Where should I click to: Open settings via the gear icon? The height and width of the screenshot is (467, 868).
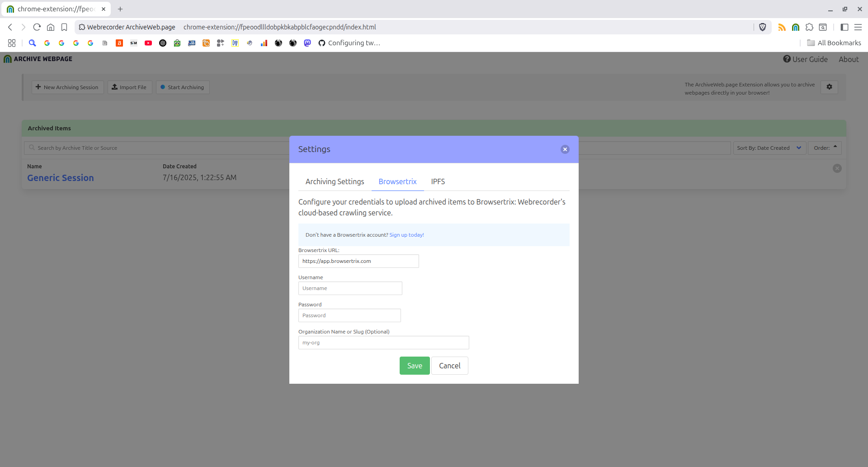click(x=829, y=87)
